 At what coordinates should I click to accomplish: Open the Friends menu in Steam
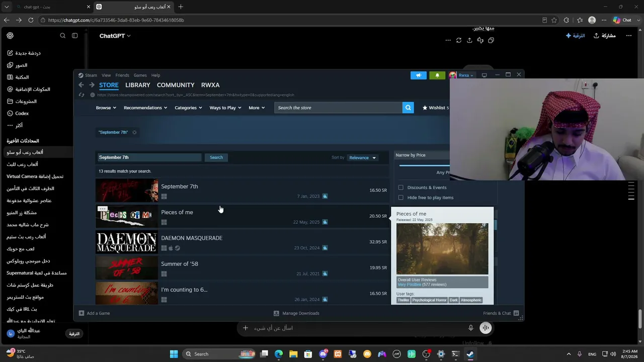(122, 75)
